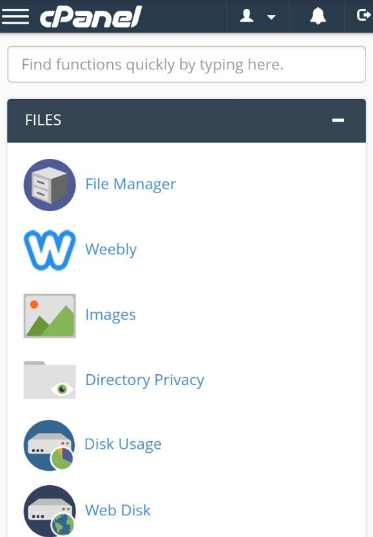Collapse the FILES section with minus

tap(338, 120)
